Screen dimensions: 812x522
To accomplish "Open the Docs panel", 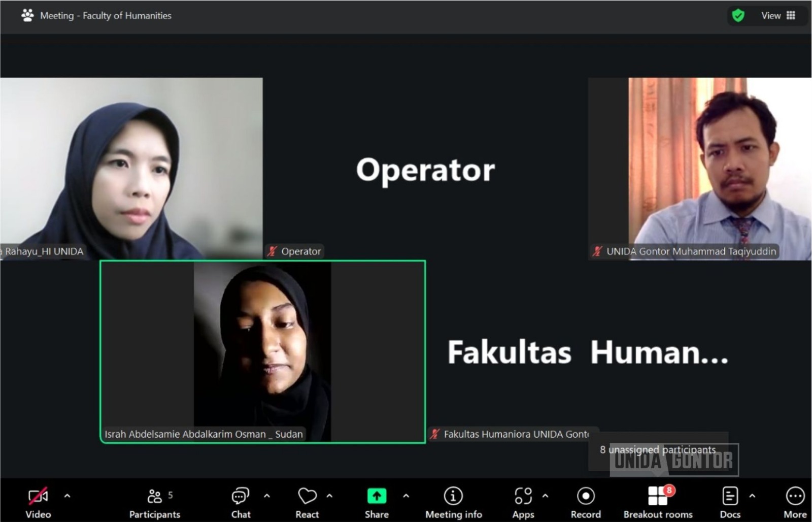I will [730, 502].
